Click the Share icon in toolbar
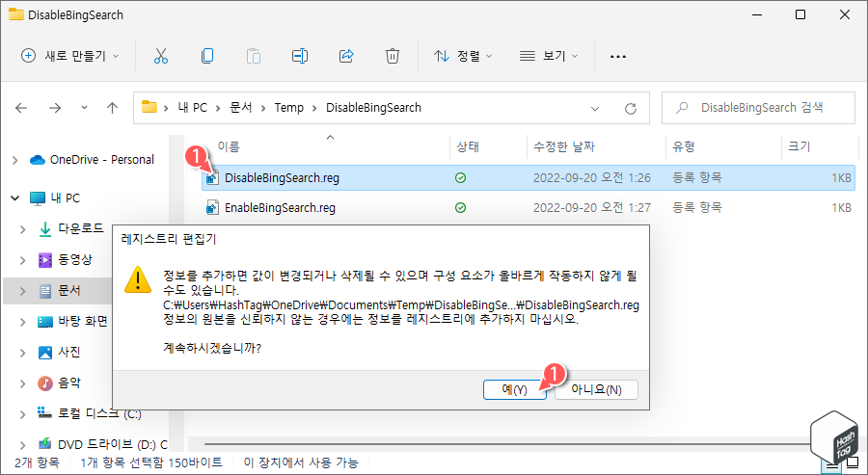 coord(346,56)
